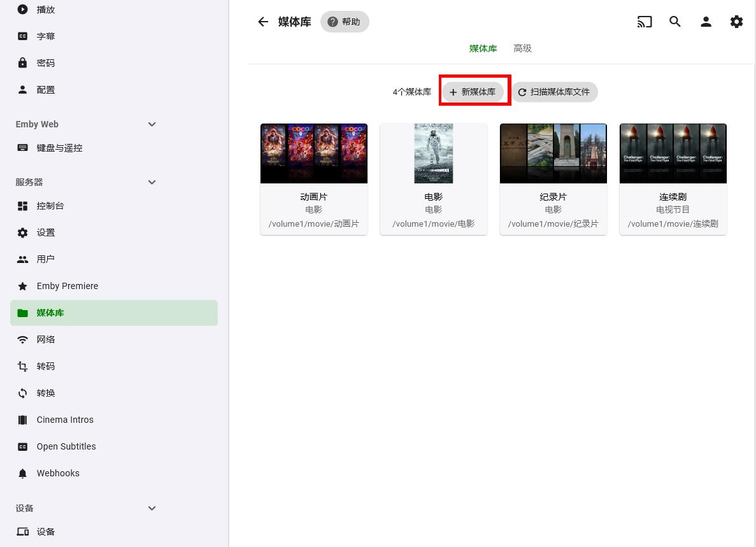Select the 媒体库 tab
Image resolution: width=756 pixels, height=547 pixels.
click(x=483, y=48)
